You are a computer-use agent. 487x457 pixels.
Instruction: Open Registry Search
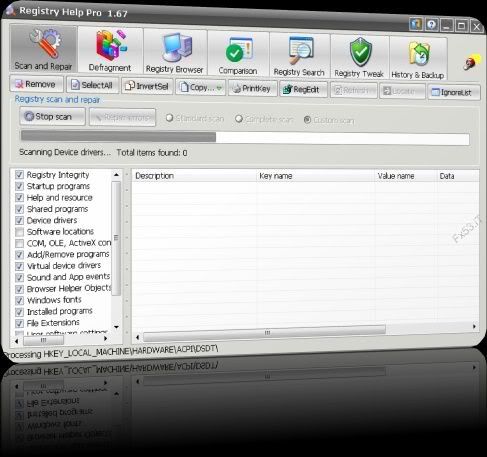tap(299, 56)
